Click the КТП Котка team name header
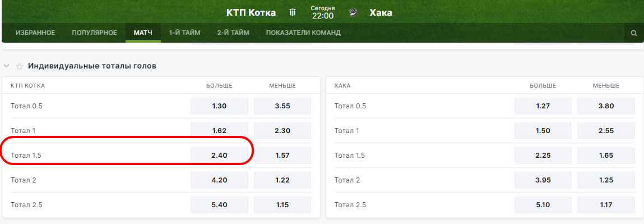Screen dimensions: 644x224 click(251, 13)
